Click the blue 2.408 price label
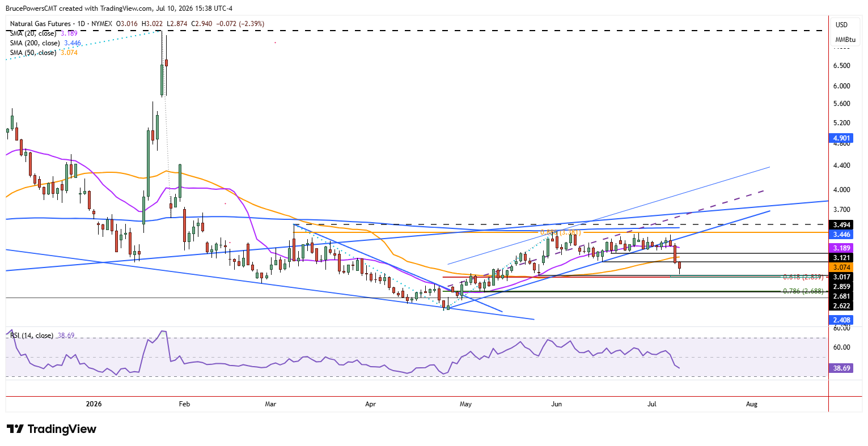 pyautogui.click(x=841, y=320)
